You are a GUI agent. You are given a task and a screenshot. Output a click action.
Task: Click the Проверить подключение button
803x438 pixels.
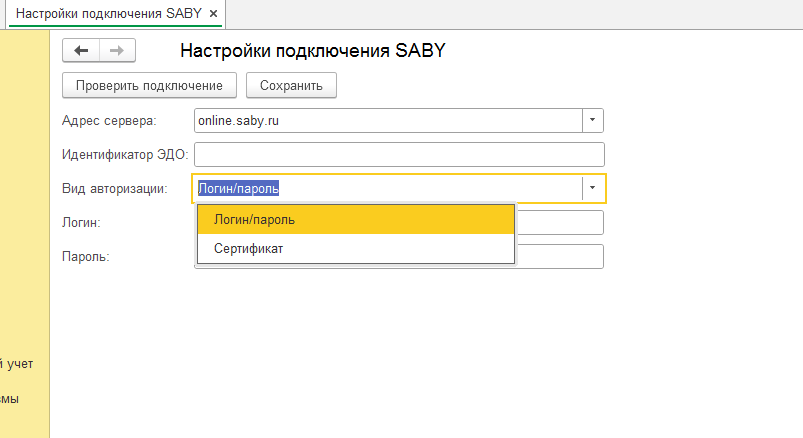tap(149, 85)
